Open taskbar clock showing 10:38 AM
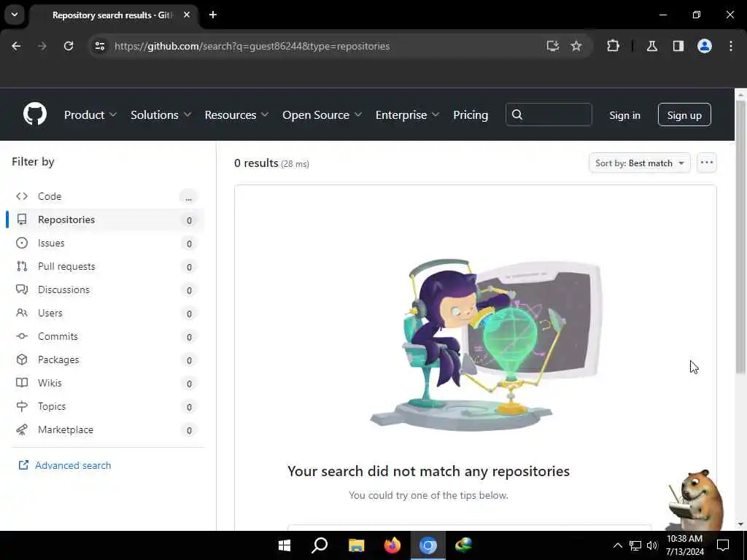Screen dimensions: 747x560 click(x=684, y=545)
